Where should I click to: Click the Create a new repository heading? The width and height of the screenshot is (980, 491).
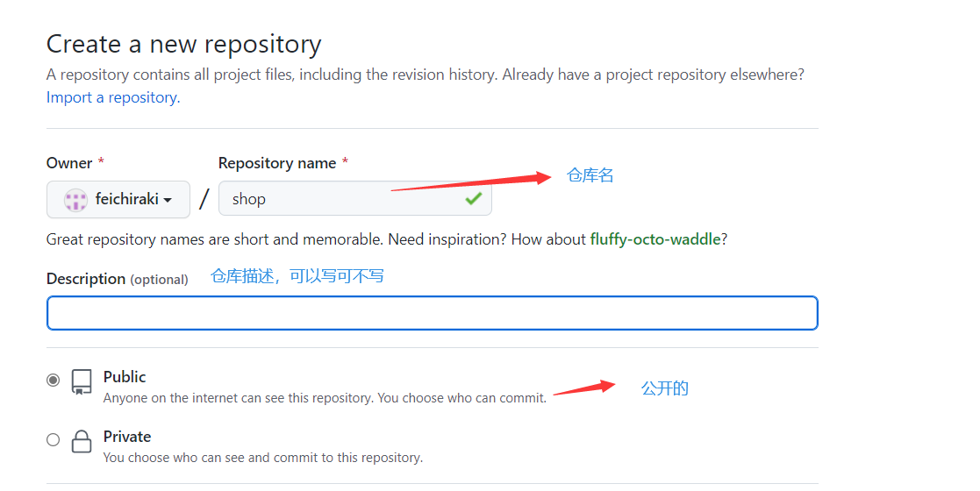183,44
